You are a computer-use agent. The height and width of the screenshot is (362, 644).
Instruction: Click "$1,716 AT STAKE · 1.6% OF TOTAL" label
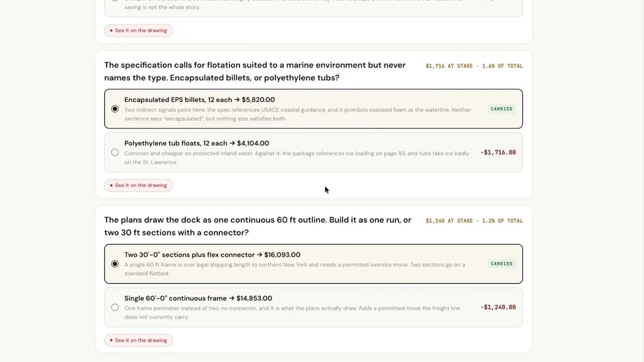pyautogui.click(x=474, y=66)
